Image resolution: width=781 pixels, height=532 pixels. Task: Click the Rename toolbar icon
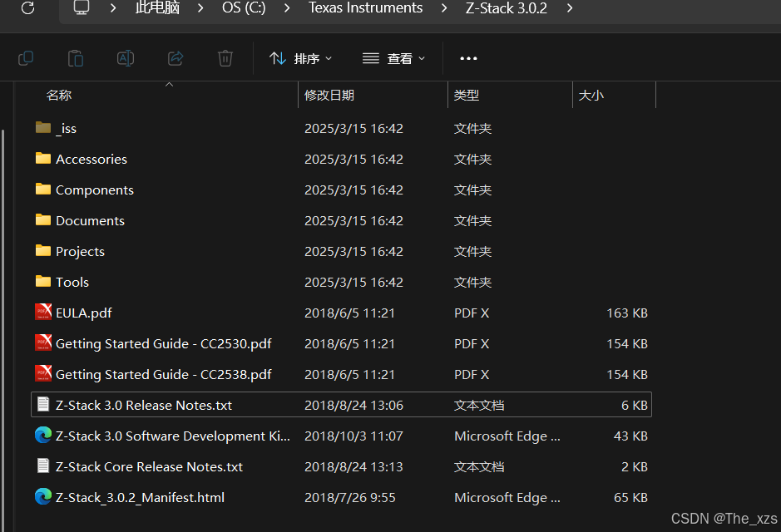pyautogui.click(x=126, y=58)
